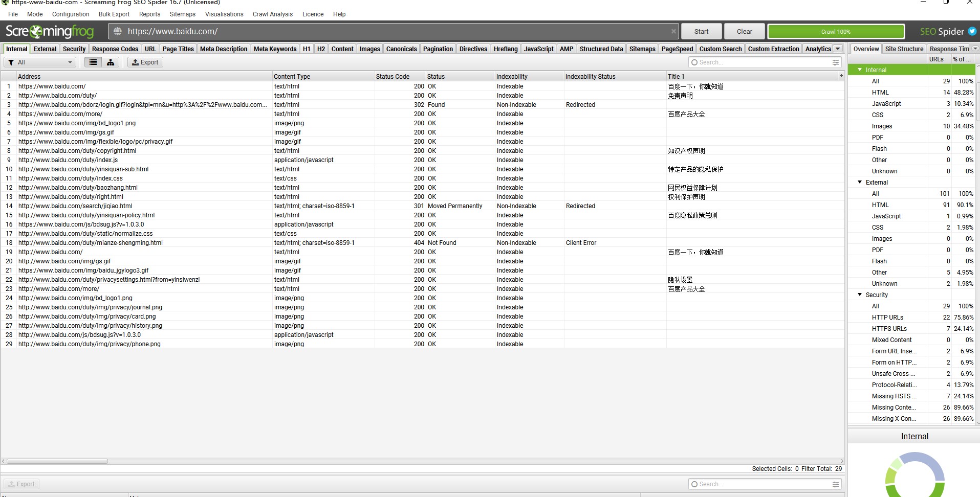This screenshot has width=980, height=497.
Task: Click the globe icon beside the URL field
Action: coord(118,31)
